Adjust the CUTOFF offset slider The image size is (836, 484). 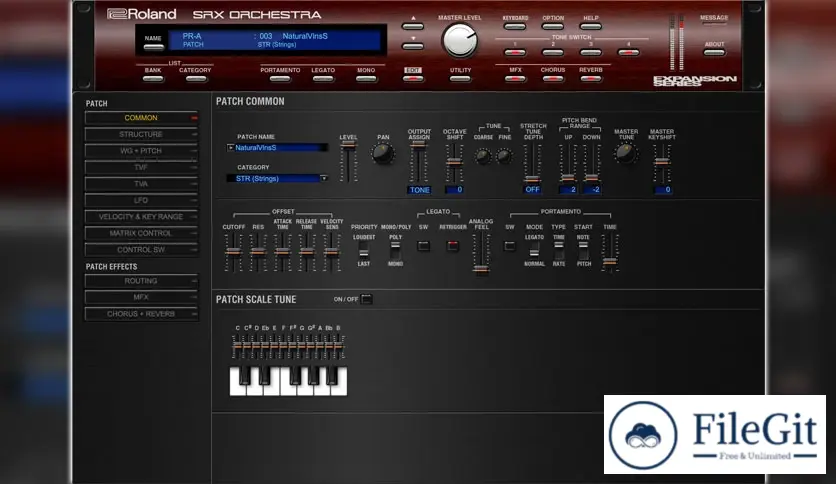[233, 252]
